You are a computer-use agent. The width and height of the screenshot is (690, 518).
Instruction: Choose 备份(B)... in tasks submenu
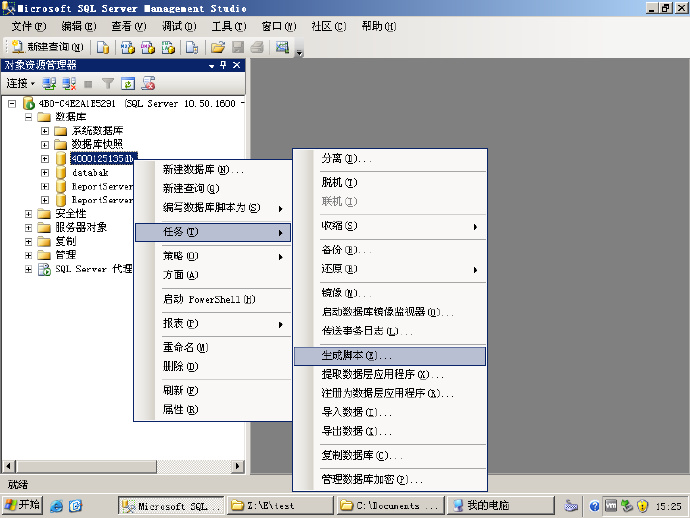390,250
